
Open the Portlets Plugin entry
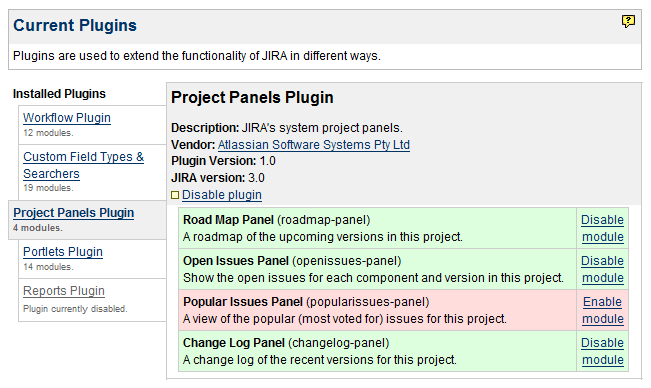click(63, 252)
